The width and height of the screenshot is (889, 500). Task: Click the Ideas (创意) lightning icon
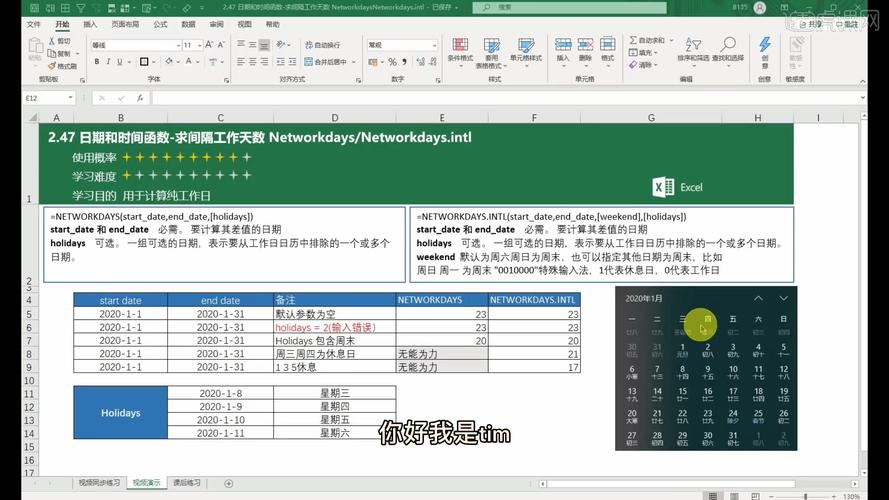765,44
